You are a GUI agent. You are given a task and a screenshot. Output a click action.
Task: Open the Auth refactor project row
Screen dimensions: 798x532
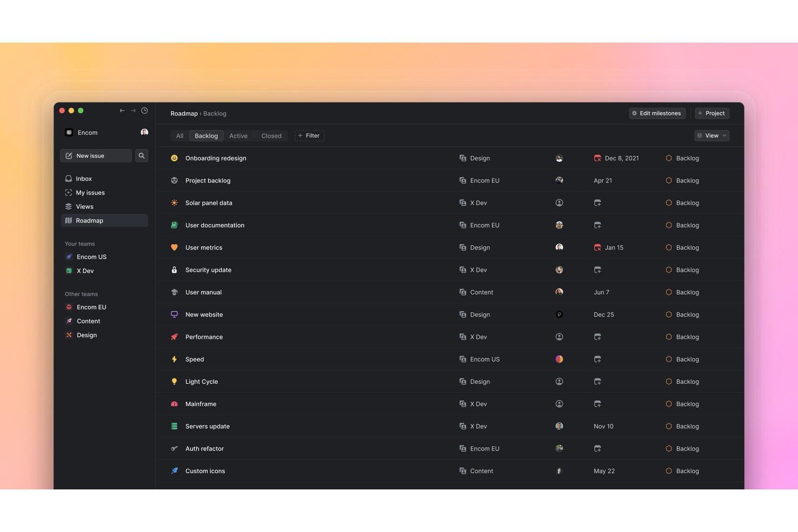(450, 448)
